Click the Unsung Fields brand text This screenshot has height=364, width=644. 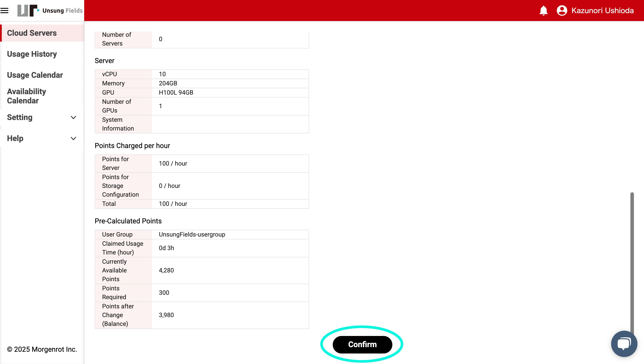coord(62,11)
